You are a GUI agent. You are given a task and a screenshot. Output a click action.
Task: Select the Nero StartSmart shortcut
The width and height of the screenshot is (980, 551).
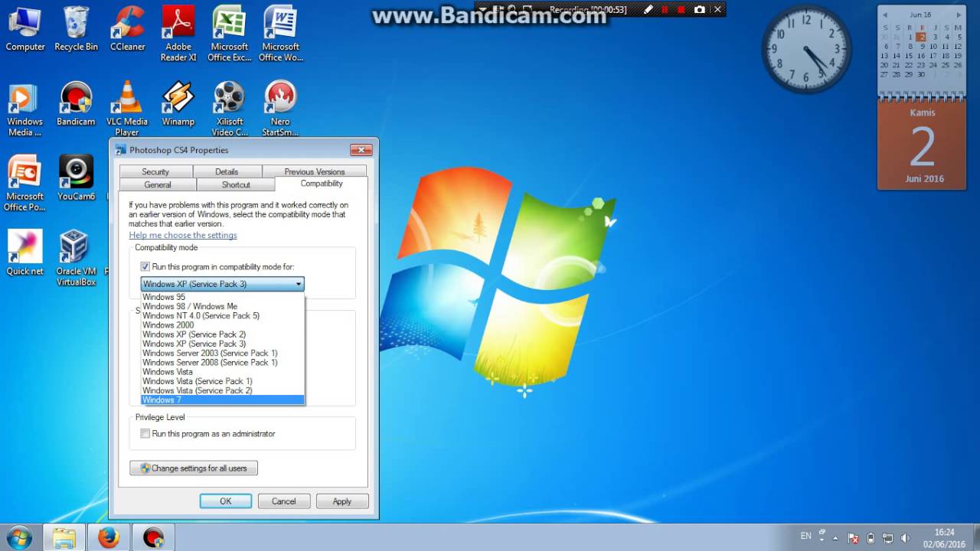coord(280,109)
